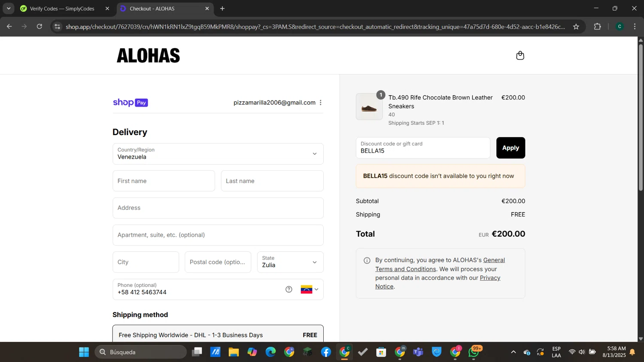Viewport: 644px width, 362px height.
Task: View site information icon in address bar
Action: (x=57, y=27)
